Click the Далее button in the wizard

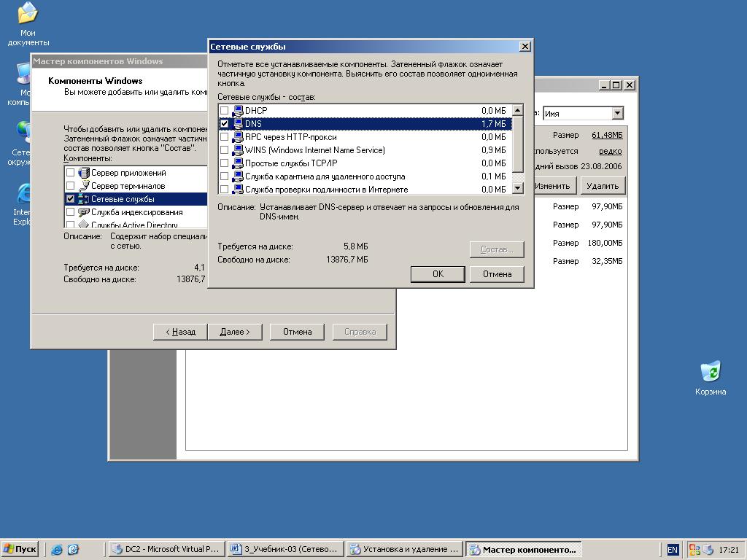(235, 332)
